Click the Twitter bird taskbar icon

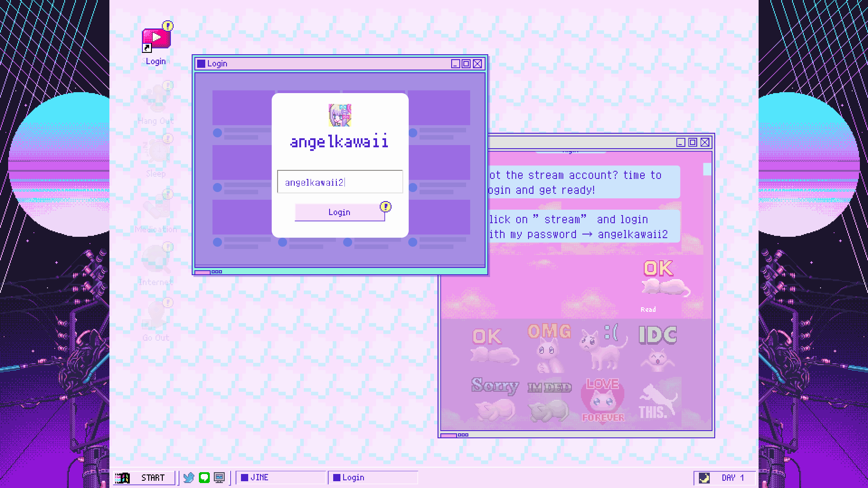pyautogui.click(x=189, y=478)
